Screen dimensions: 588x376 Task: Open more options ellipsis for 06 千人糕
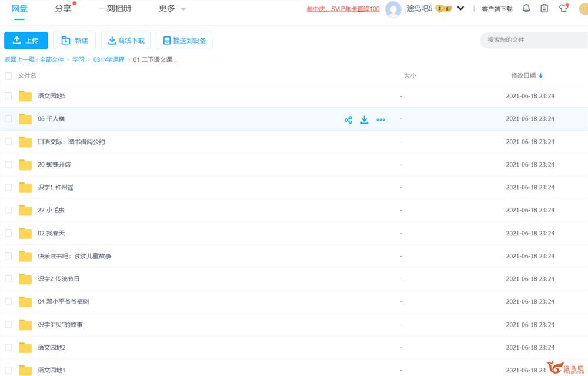(x=380, y=119)
